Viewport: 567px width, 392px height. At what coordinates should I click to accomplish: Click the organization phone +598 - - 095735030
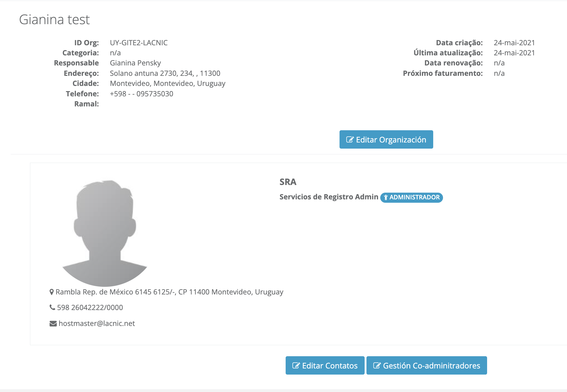[x=141, y=94]
